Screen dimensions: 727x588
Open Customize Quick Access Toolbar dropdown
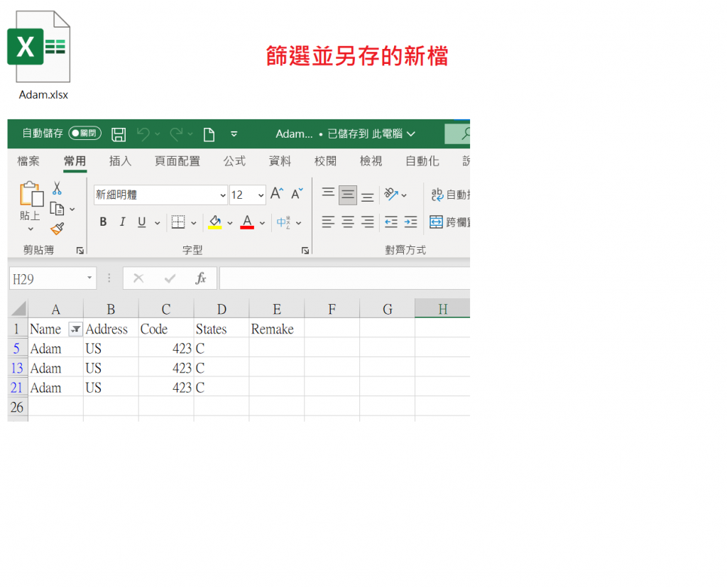point(234,134)
